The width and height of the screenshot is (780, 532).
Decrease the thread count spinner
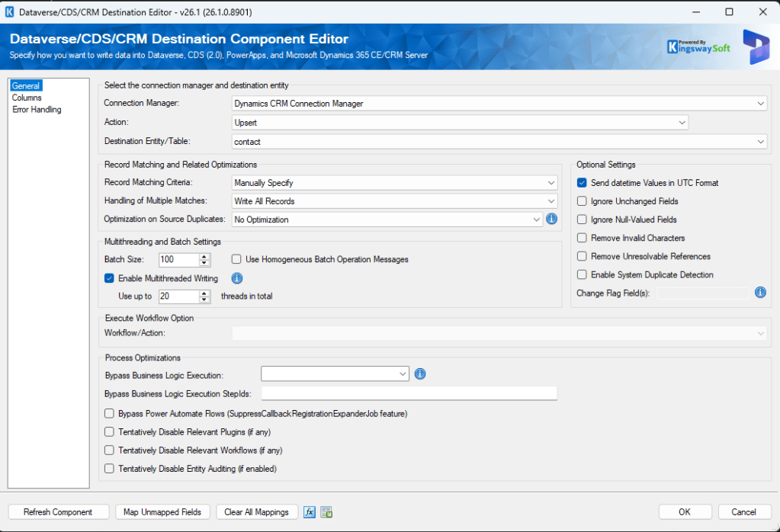tap(204, 300)
